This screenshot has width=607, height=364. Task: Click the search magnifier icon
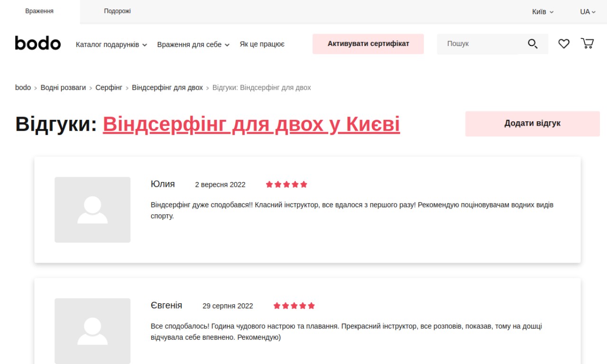[533, 44]
